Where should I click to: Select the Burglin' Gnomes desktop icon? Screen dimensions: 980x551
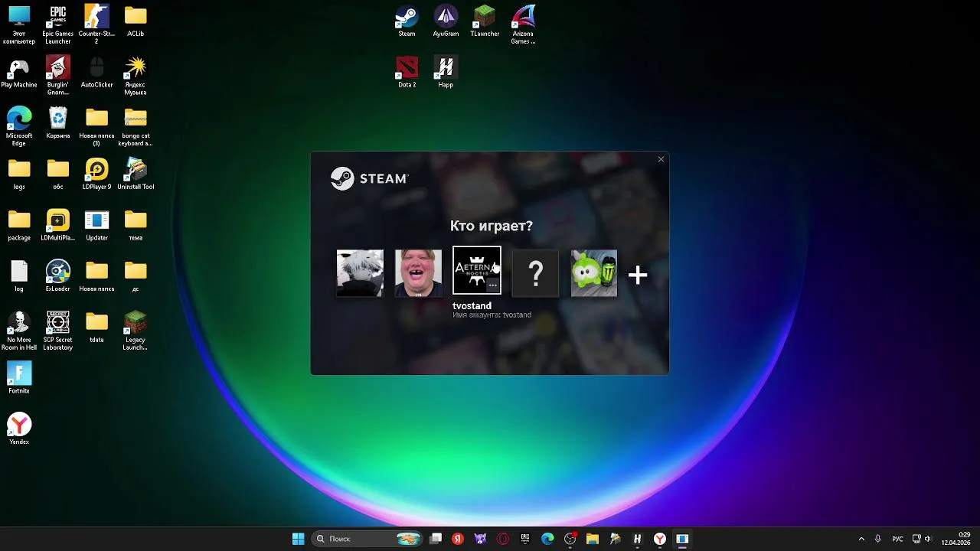coord(57,76)
